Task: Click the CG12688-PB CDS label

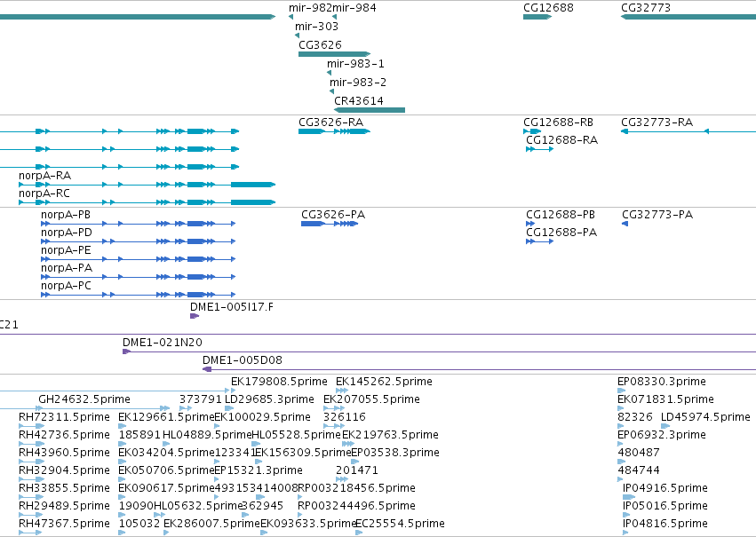Action: click(561, 214)
